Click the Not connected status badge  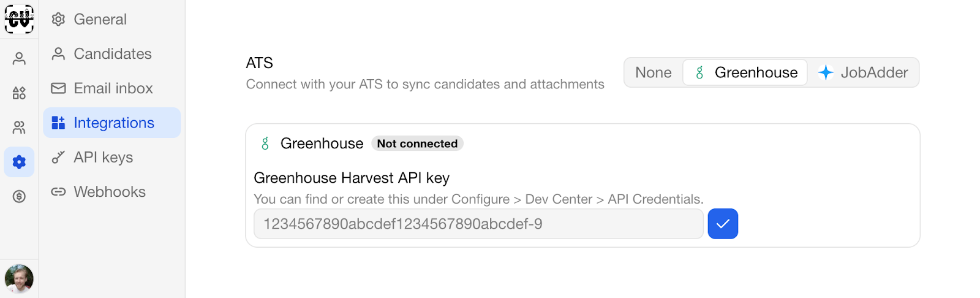(x=417, y=143)
